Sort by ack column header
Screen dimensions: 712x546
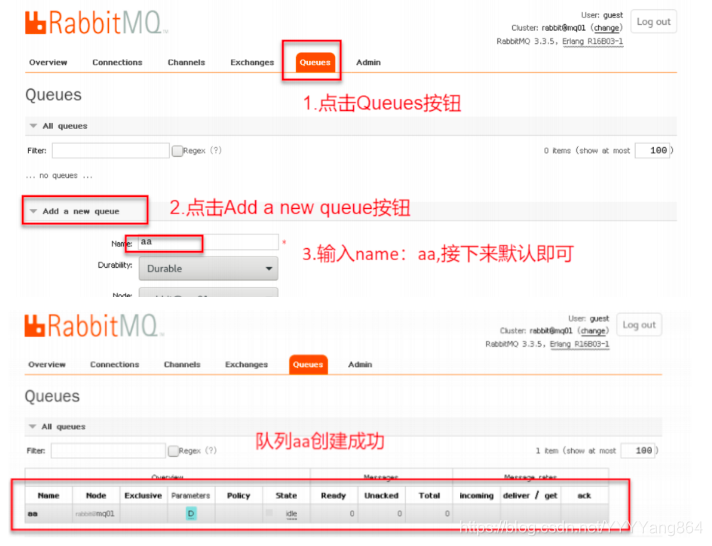pos(584,496)
